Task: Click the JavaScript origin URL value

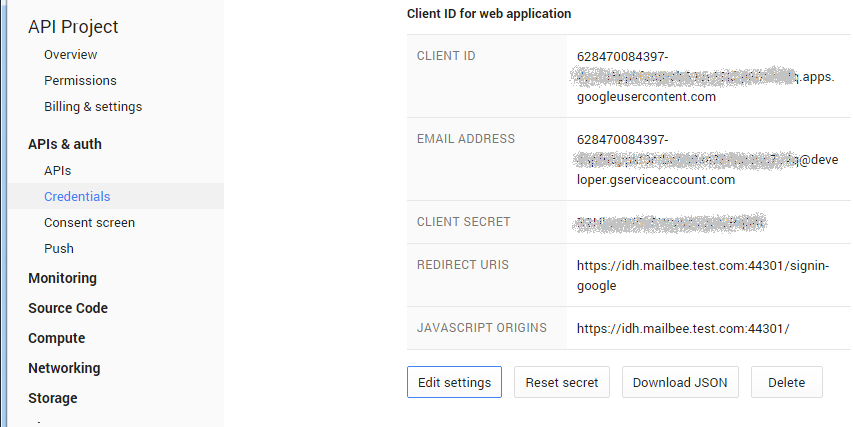Action: point(683,329)
